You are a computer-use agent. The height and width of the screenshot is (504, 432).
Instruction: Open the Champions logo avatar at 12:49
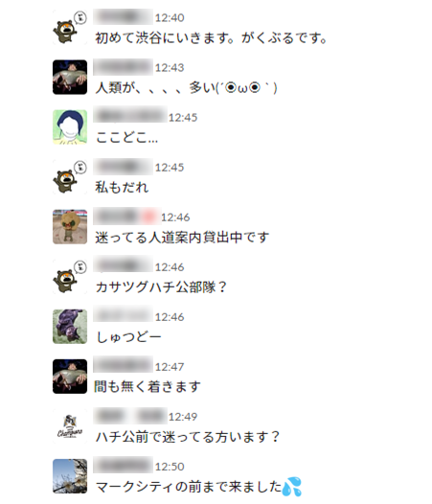[x=70, y=426]
